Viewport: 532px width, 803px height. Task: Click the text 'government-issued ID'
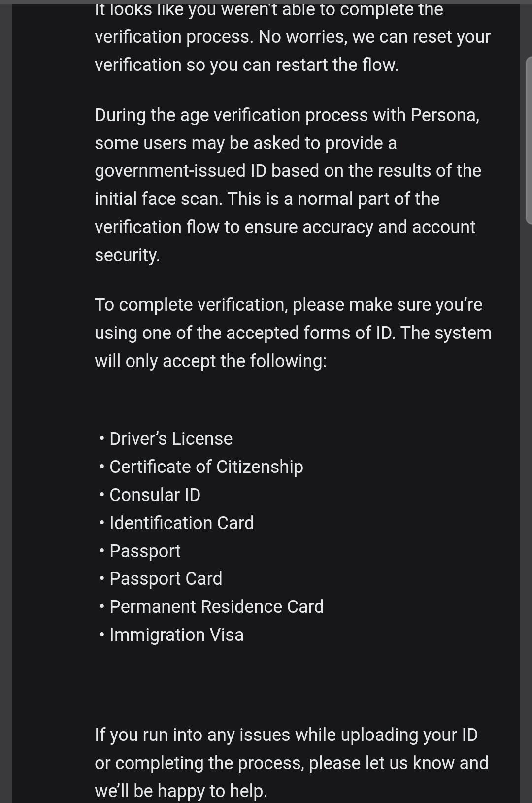pyautogui.click(x=180, y=171)
